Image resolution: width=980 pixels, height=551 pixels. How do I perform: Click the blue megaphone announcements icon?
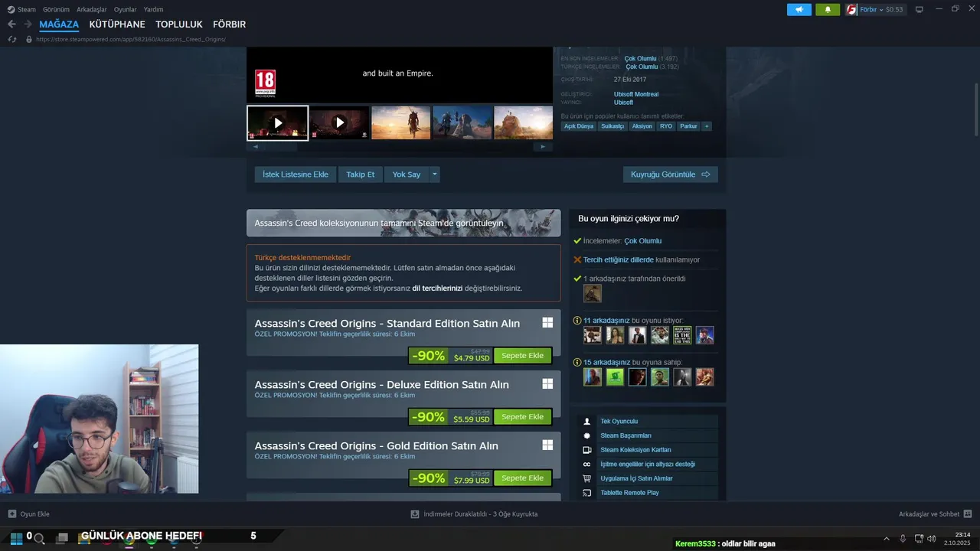tap(799, 9)
